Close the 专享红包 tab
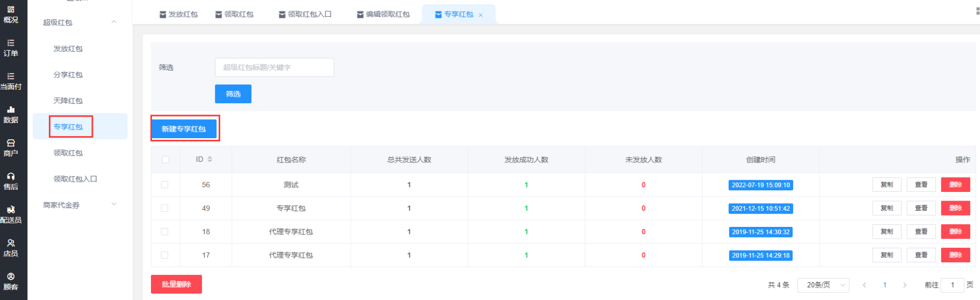This screenshot has height=300, width=980. pyautogui.click(x=481, y=15)
